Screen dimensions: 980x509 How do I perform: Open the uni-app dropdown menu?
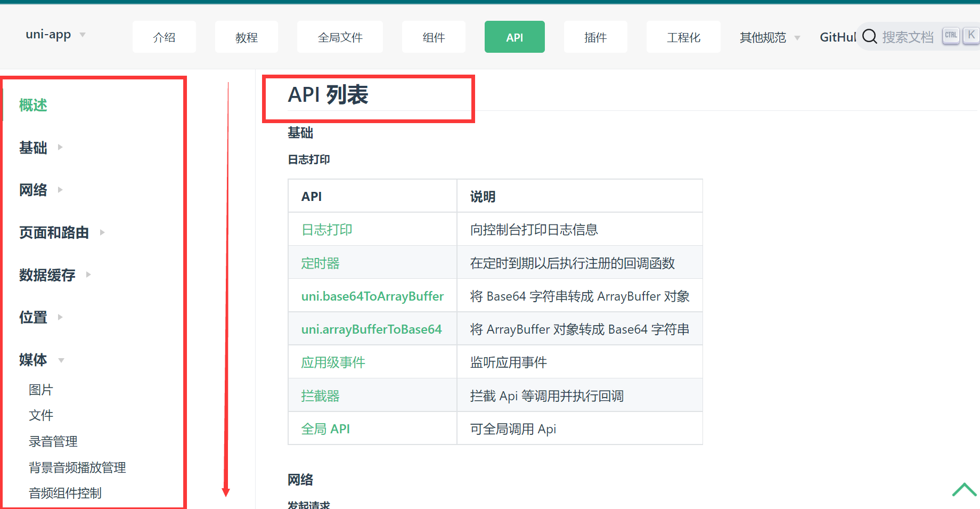[55, 35]
